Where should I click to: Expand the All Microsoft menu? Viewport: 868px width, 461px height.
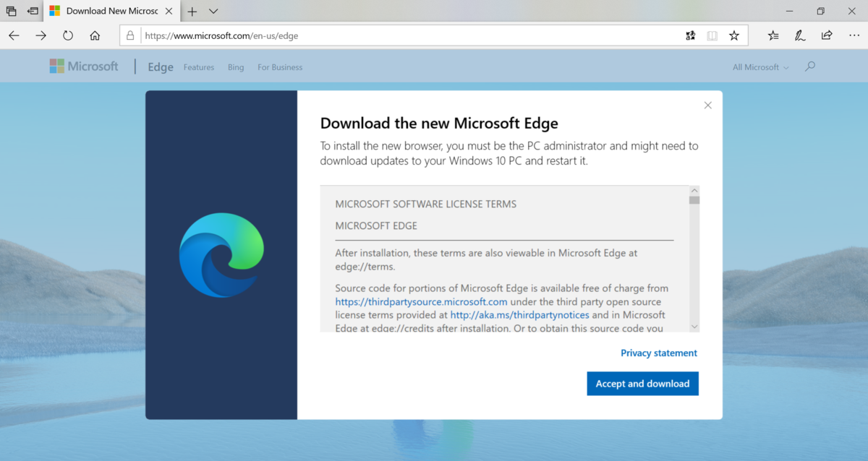(761, 67)
